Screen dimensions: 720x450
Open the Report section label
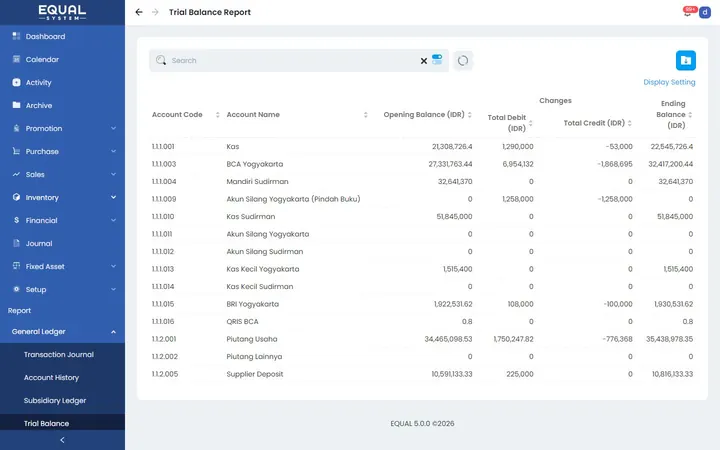pyautogui.click(x=19, y=310)
